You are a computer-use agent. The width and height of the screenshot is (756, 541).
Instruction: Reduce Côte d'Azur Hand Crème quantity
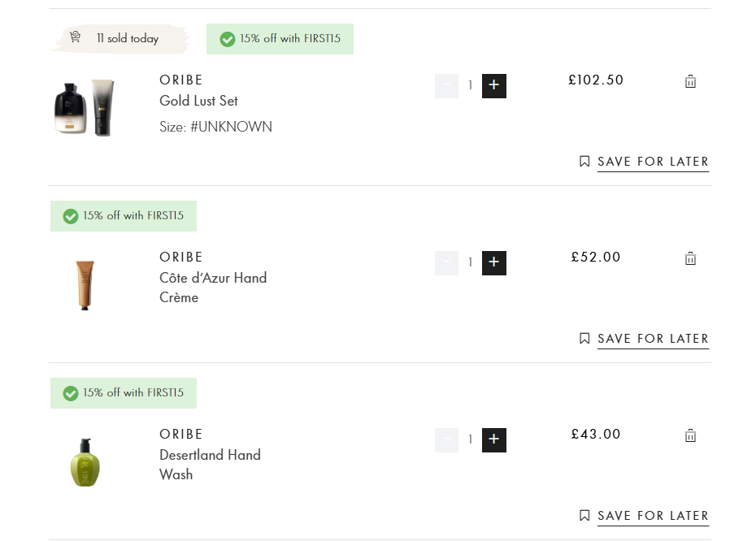pos(446,263)
